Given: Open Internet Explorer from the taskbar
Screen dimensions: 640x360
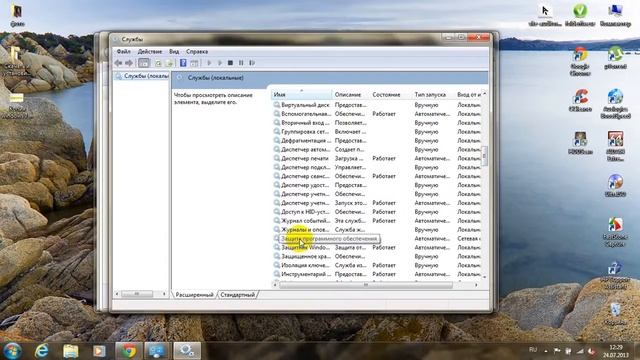Looking at the screenshot, I should pos(42,351).
